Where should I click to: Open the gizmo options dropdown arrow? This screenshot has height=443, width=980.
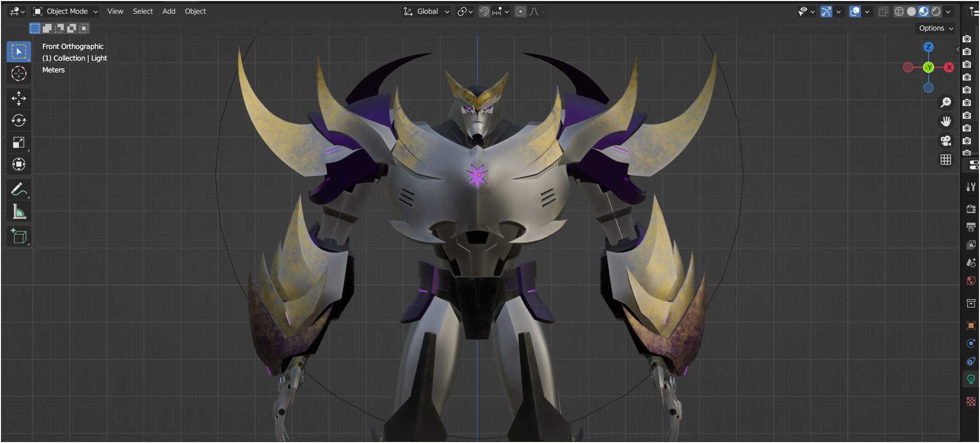tap(838, 11)
